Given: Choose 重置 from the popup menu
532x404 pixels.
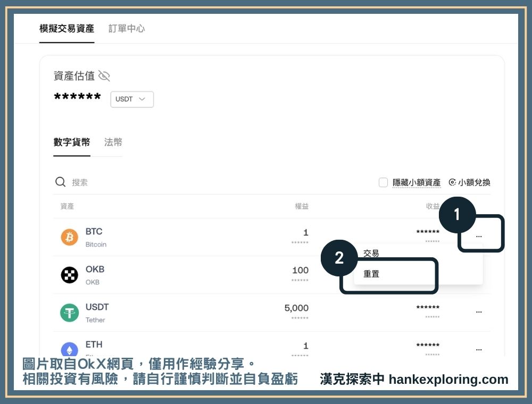Looking at the screenshot, I should coord(371,274).
